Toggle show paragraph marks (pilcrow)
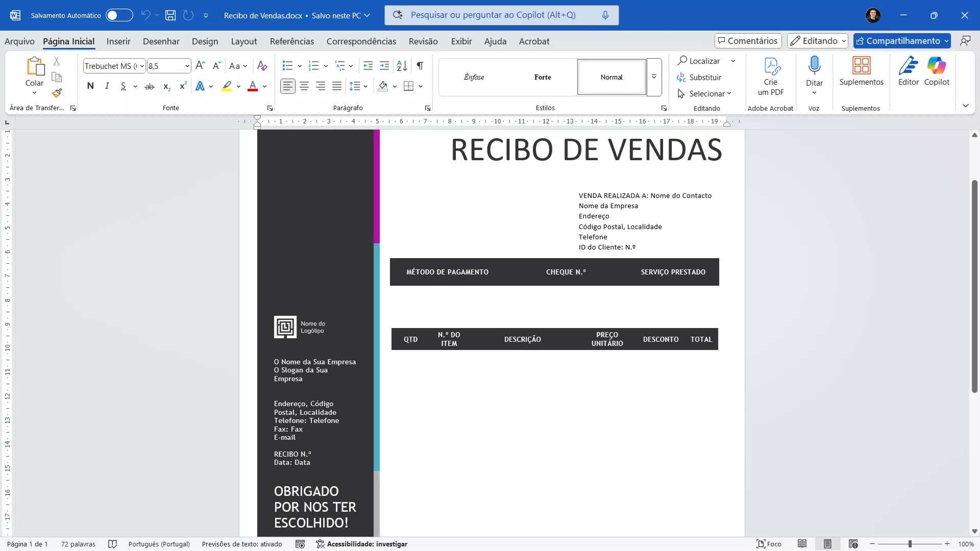Screen dimensions: 980x551 420,66
